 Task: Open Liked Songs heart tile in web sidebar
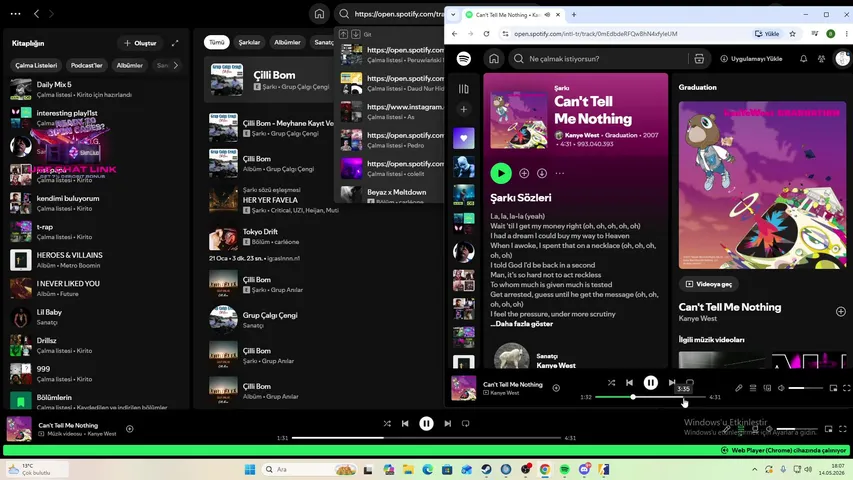(463, 138)
